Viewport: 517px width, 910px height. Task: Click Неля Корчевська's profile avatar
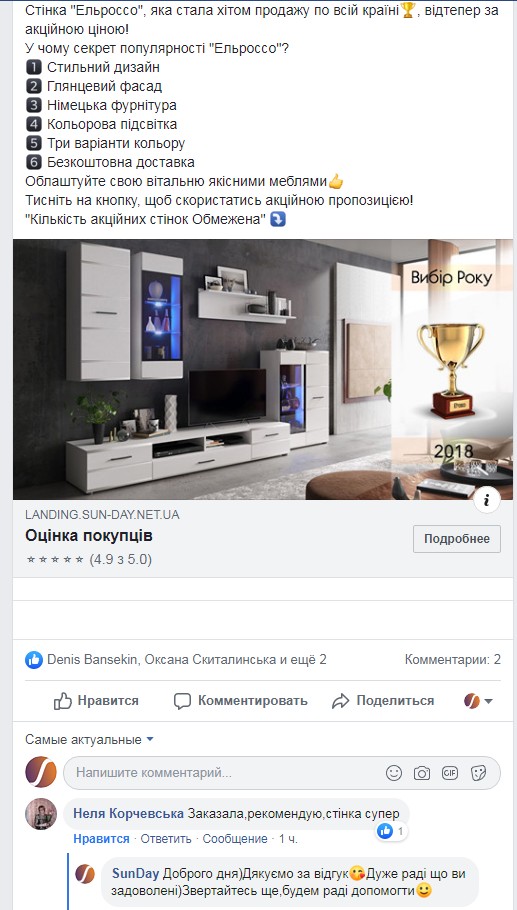41,814
